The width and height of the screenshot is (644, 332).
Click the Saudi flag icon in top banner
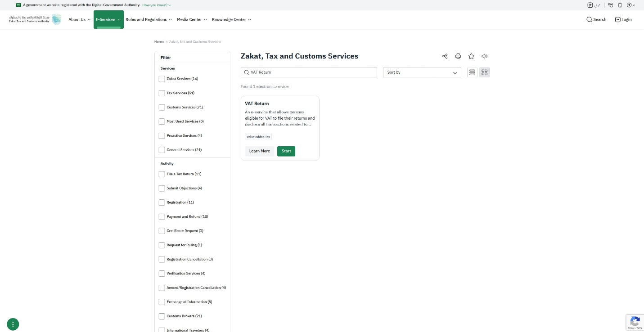pos(18,5)
